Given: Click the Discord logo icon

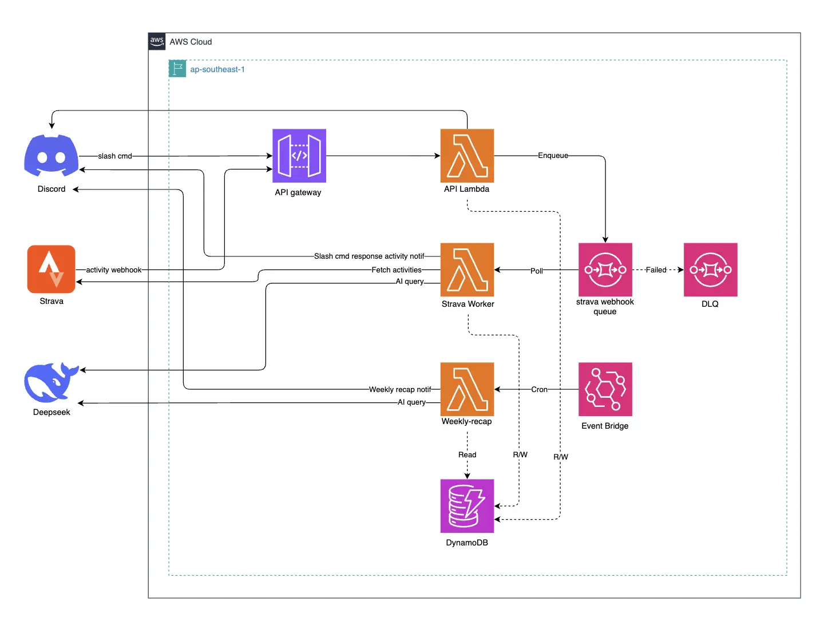Looking at the screenshot, I should point(51,155).
